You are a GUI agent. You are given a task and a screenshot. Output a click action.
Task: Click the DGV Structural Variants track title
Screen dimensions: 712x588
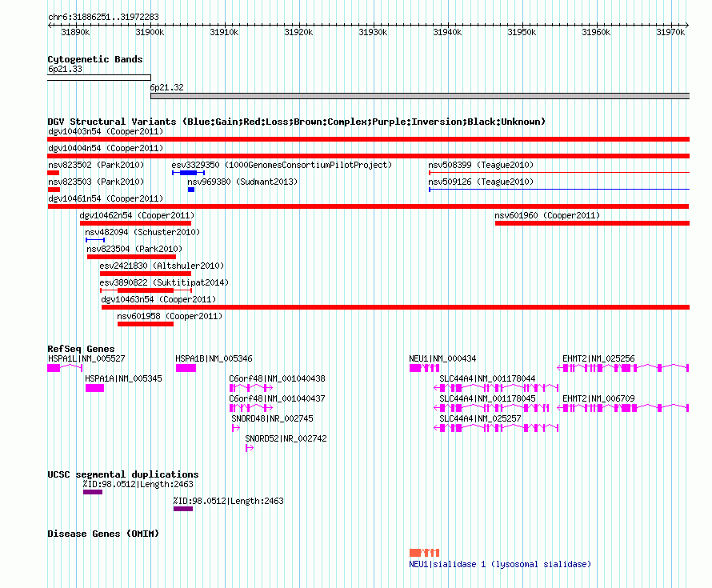[x=297, y=122]
